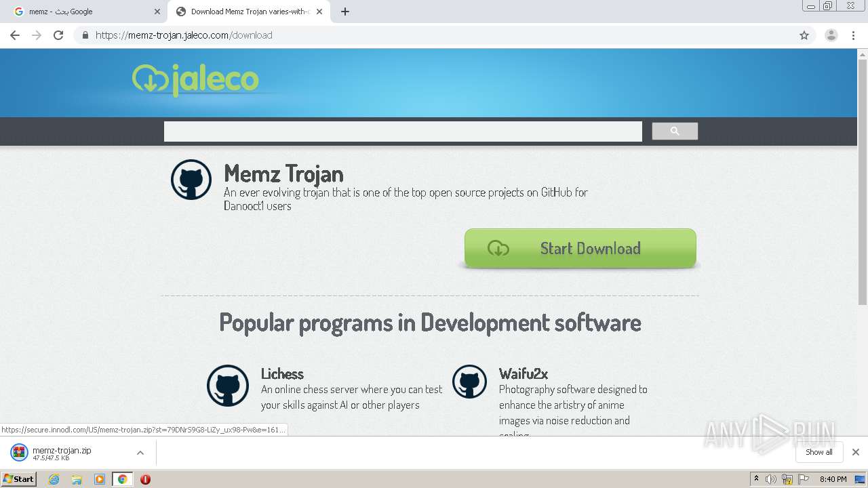Click the browser back arrow
The image size is (868, 488).
coord(15,35)
